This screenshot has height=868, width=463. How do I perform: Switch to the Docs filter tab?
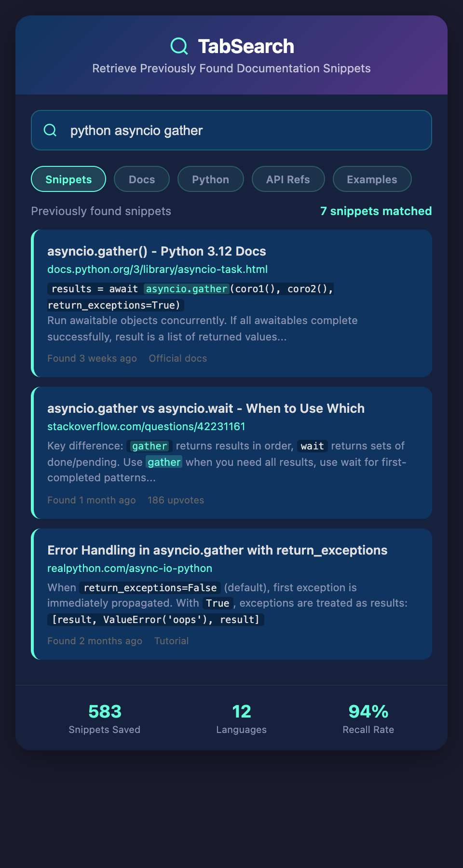tap(142, 179)
